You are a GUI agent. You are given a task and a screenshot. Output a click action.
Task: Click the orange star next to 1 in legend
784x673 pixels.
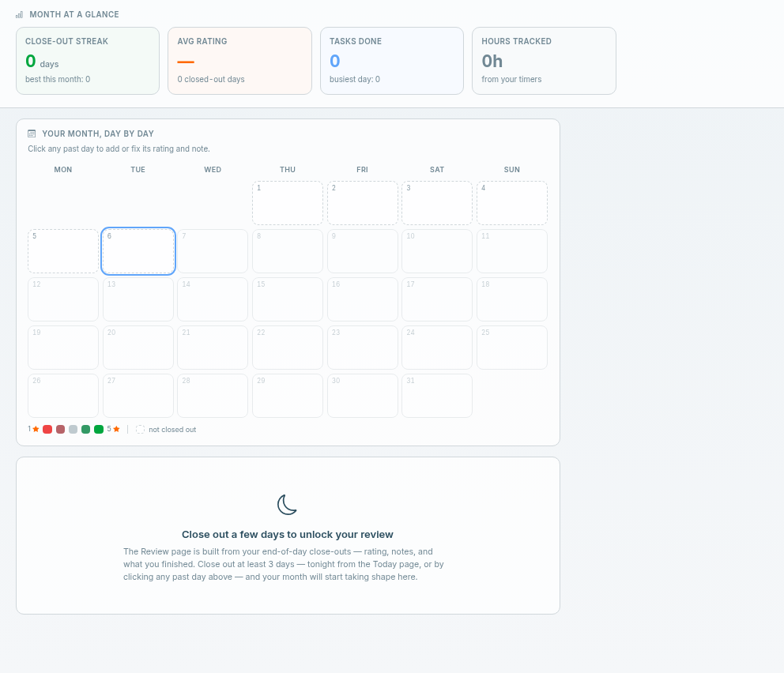pyautogui.click(x=36, y=429)
